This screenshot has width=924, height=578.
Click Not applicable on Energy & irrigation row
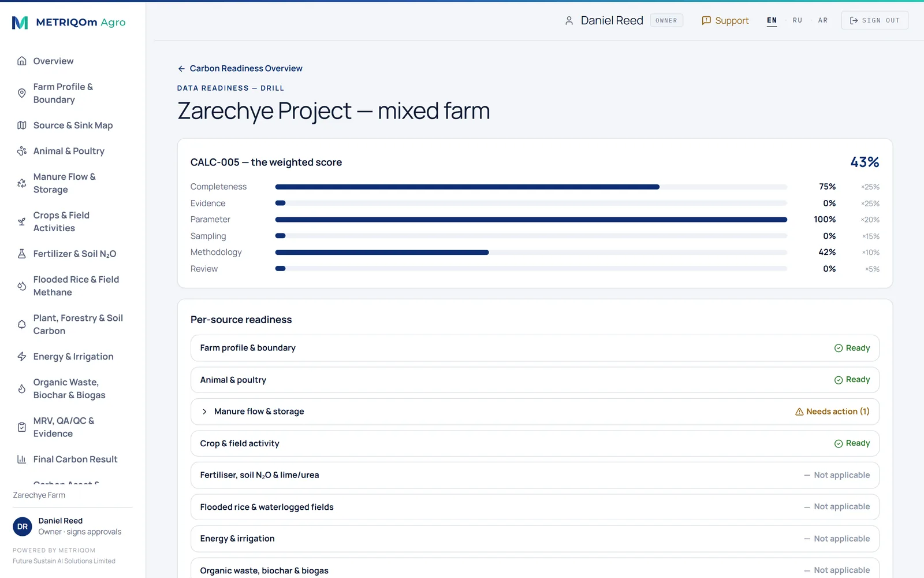(837, 539)
